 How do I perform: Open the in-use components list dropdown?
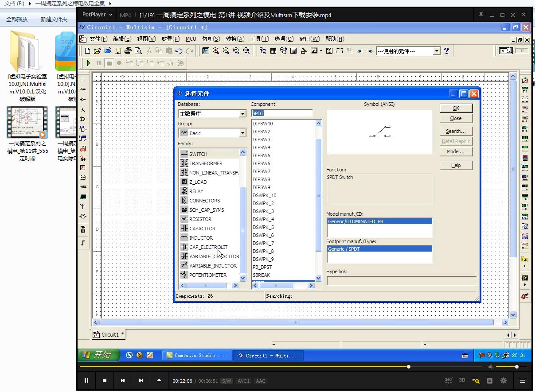(437, 51)
